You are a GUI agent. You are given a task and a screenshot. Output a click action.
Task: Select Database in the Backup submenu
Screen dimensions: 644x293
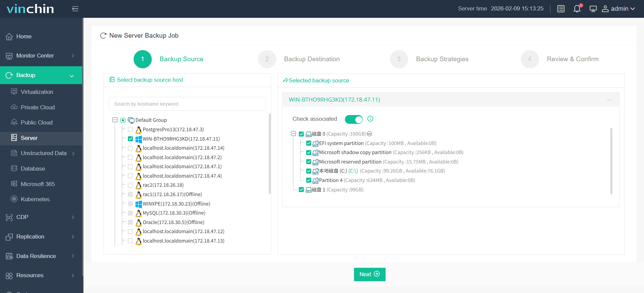(x=33, y=169)
